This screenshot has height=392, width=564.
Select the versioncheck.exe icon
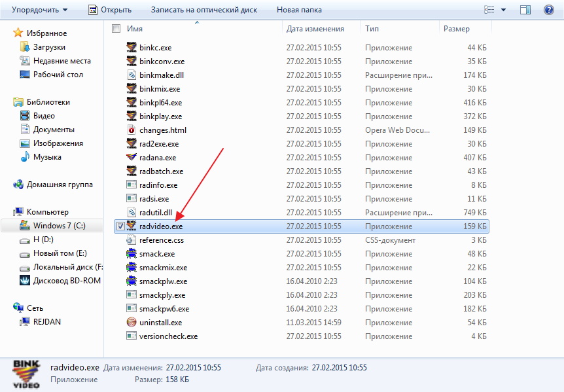[x=132, y=336]
